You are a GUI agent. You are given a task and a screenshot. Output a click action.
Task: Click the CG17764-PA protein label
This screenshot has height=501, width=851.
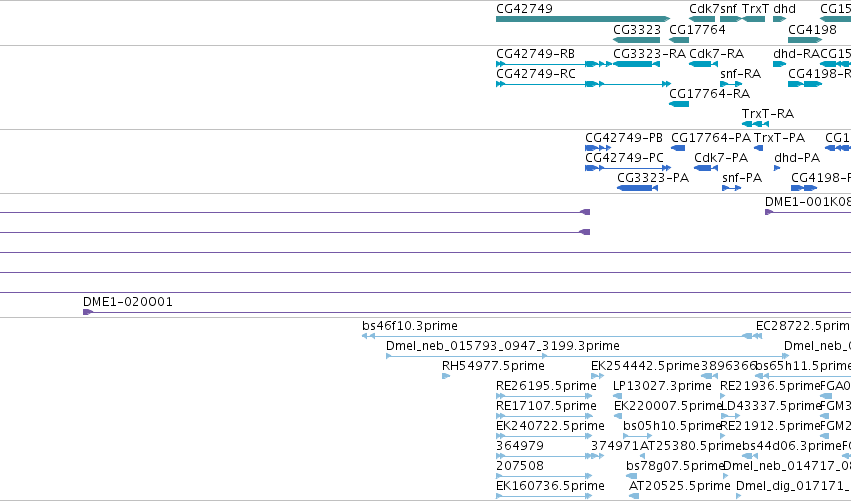click(711, 138)
